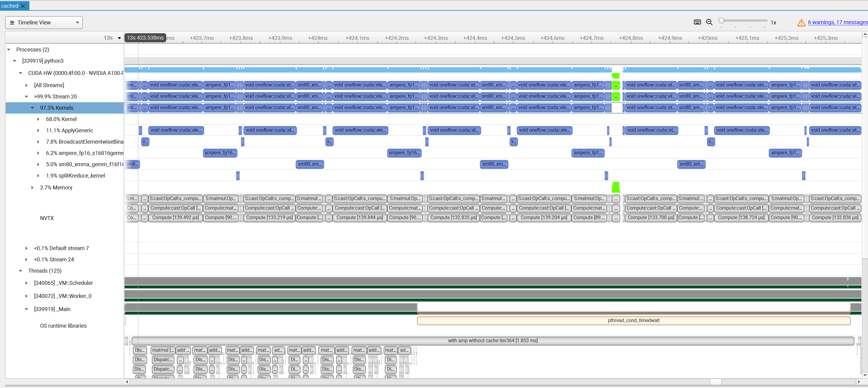Expand the <0.1% Default stream 7 row

[x=27, y=248]
